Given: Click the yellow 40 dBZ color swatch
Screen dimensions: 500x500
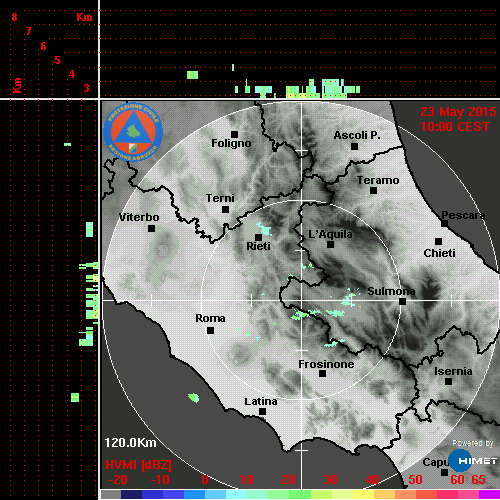Looking at the screenshot, I should pos(363,494).
